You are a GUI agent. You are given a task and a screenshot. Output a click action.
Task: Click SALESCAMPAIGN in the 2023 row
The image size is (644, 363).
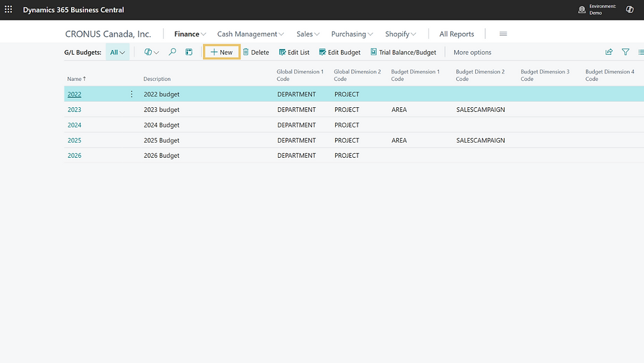click(480, 109)
